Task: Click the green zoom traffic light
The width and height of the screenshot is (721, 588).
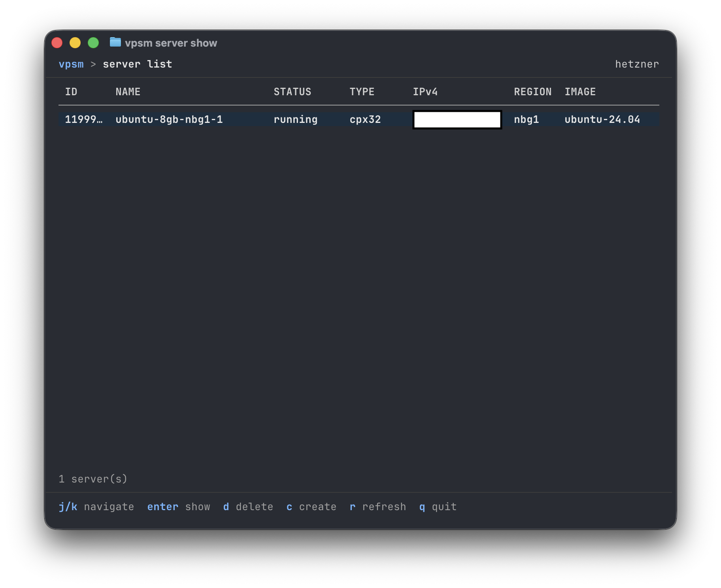Action: 94,42
